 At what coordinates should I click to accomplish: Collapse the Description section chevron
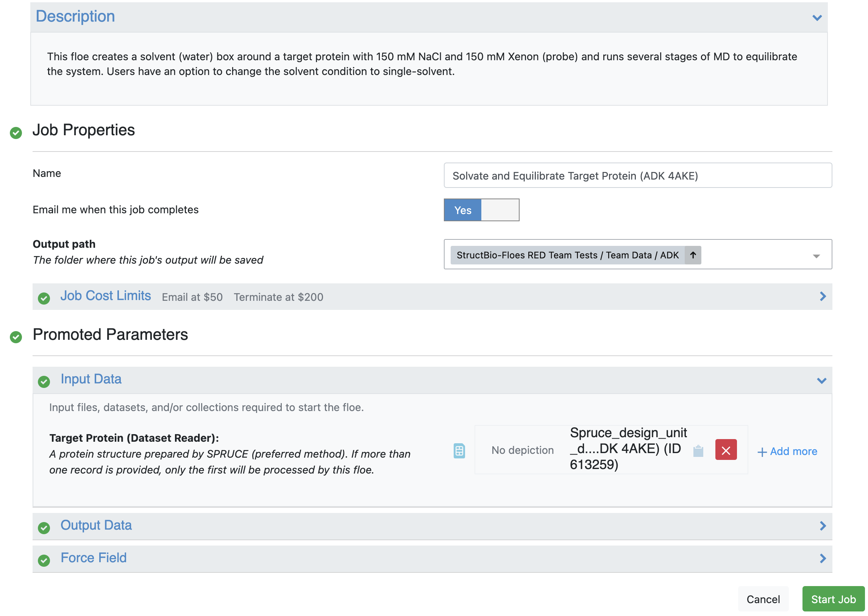(x=817, y=18)
